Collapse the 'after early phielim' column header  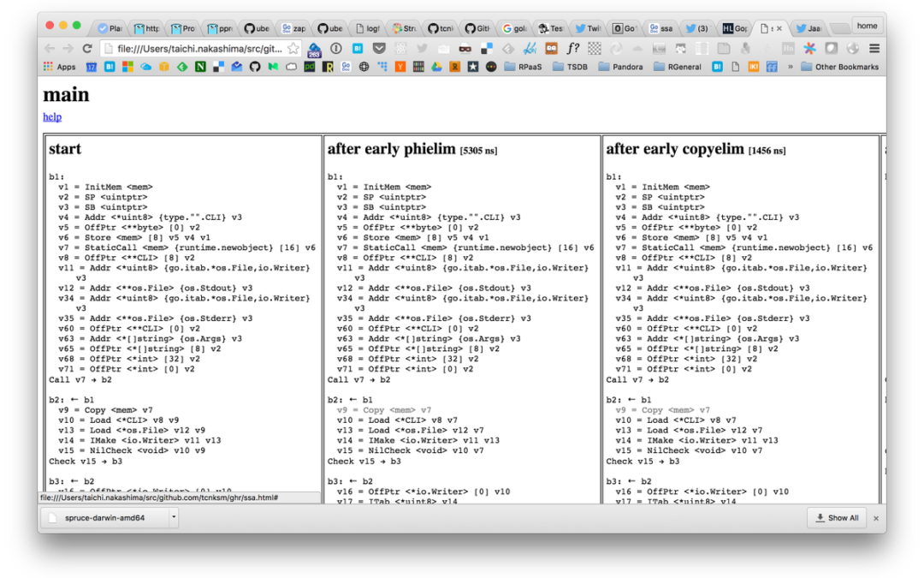tap(392, 149)
